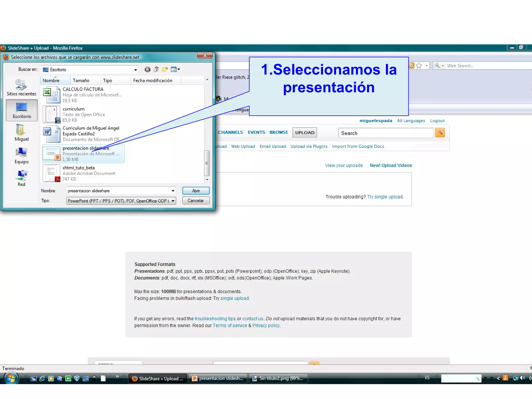Launch media player from quick launch
Viewport: 532px width, 399px height.
point(51,378)
